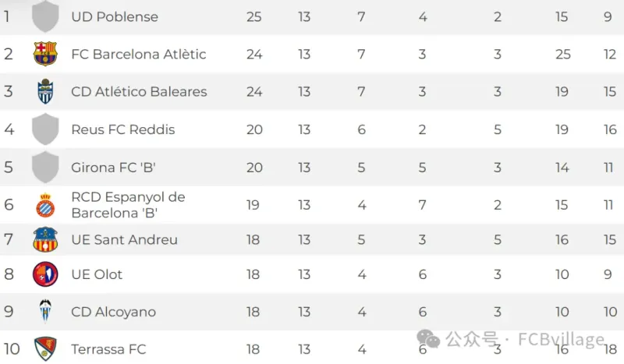This screenshot has width=624, height=364.
Task: Click the UE Sant Andreu team name
Action: 124,239
